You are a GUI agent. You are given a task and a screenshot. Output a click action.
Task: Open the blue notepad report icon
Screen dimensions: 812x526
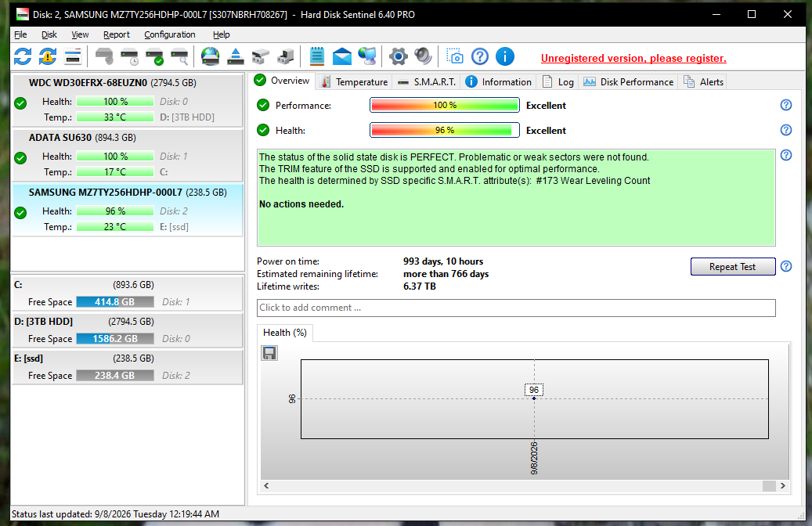[317, 56]
